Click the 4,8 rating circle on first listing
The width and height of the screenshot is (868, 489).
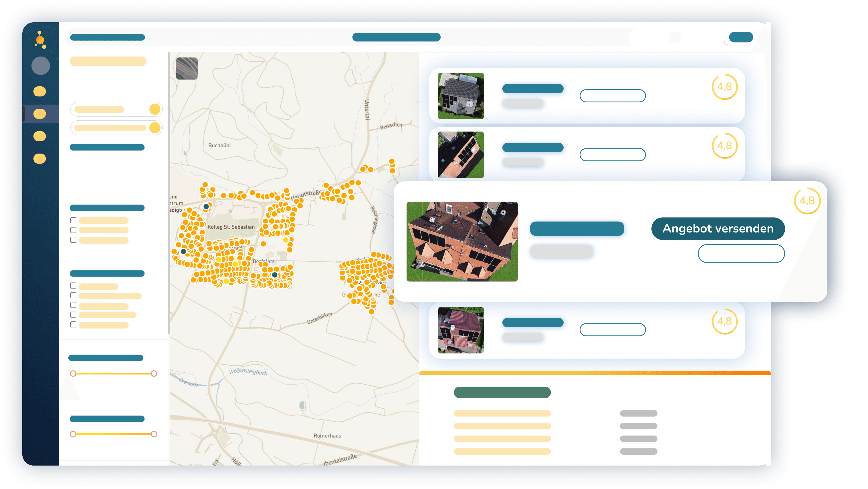coord(724,87)
